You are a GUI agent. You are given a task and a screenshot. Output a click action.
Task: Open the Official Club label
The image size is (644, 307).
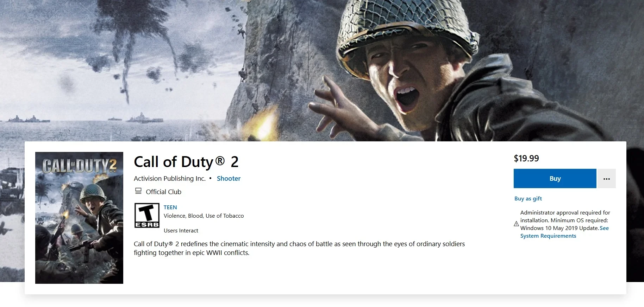(x=163, y=192)
